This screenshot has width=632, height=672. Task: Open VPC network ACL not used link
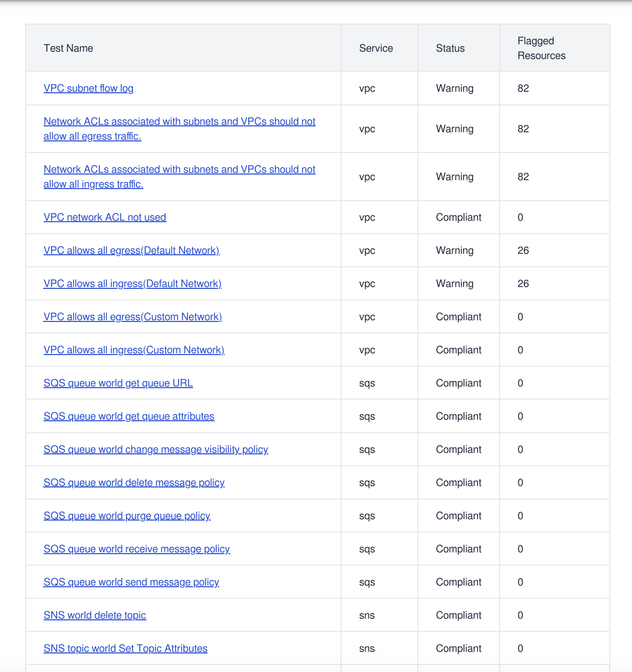point(105,217)
